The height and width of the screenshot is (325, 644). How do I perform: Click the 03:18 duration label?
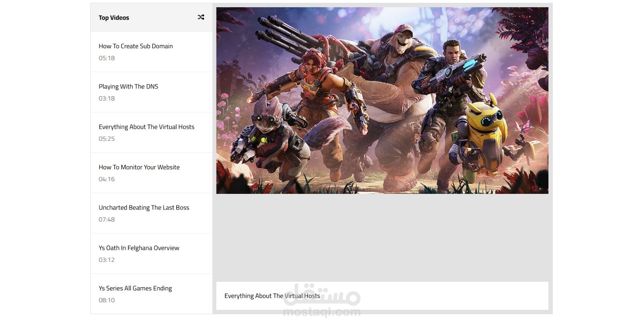pyautogui.click(x=107, y=98)
